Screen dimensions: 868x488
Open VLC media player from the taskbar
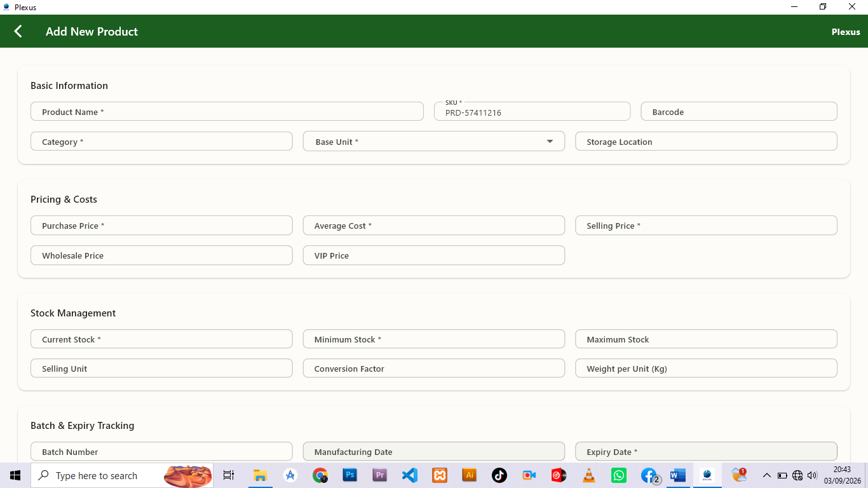click(x=589, y=475)
